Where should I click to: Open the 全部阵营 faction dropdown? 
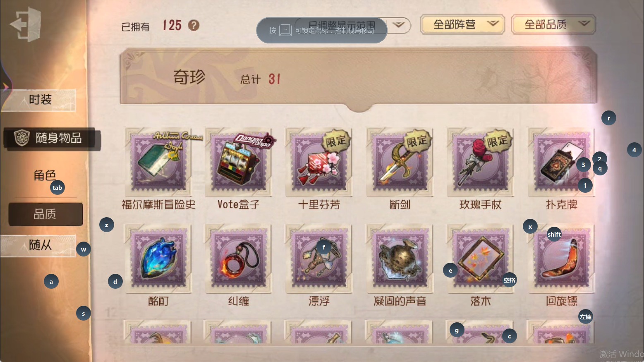pyautogui.click(x=462, y=24)
